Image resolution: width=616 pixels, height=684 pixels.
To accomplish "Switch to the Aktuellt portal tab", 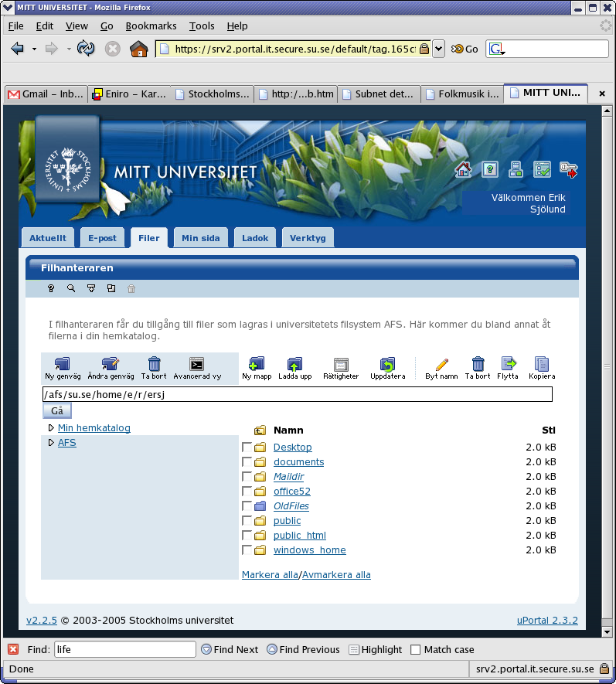I will point(48,238).
